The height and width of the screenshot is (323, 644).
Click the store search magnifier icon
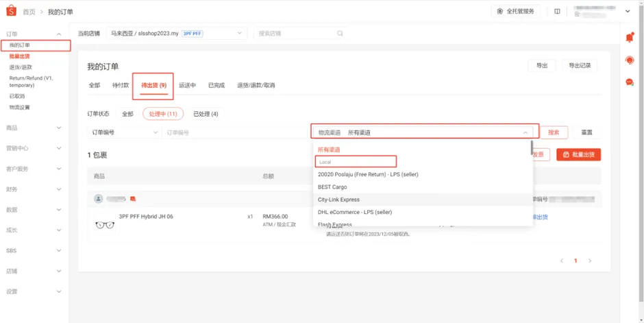(340, 34)
